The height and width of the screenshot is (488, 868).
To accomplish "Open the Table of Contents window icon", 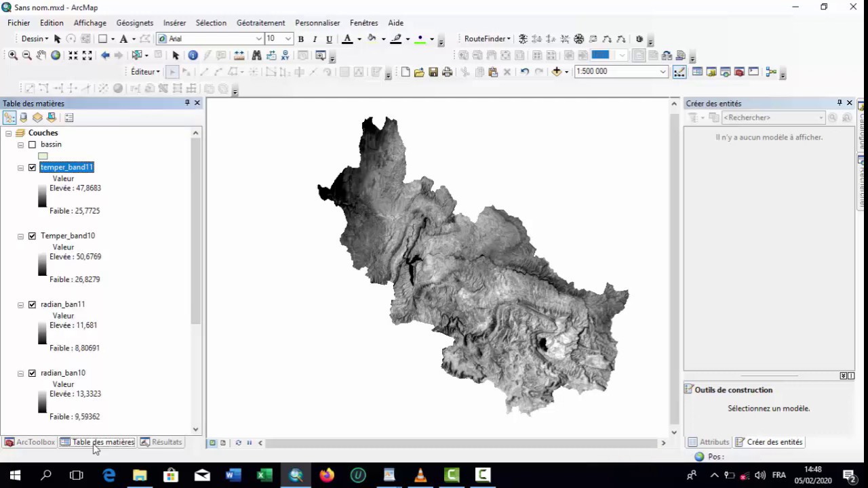I will 697,72.
